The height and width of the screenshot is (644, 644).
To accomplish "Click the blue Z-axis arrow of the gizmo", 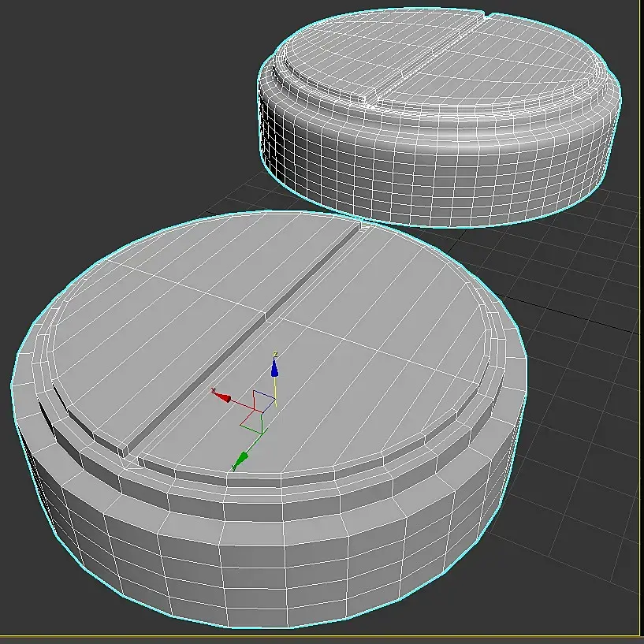I will coord(274,367).
